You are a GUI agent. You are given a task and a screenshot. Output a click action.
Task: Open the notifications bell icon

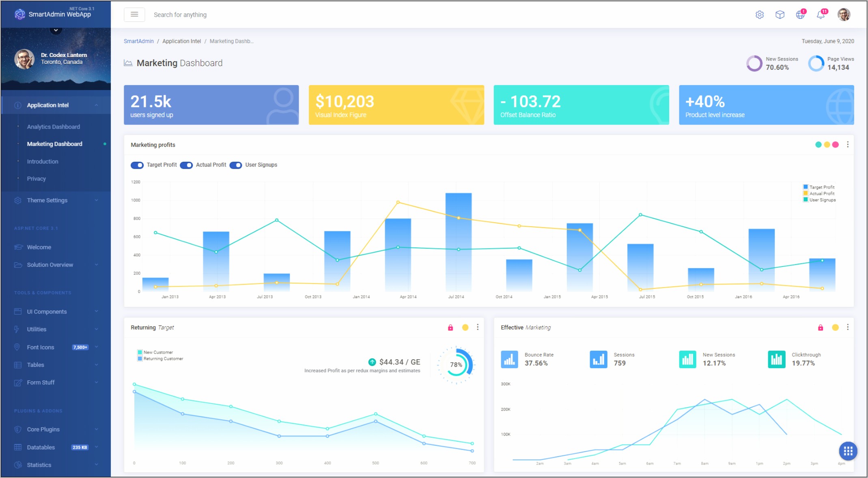click(x=821, y=15)
